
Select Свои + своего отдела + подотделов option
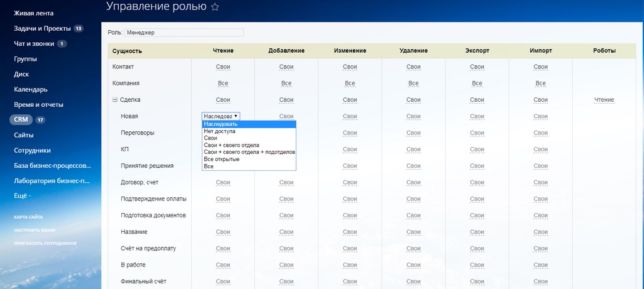(249, 152)
